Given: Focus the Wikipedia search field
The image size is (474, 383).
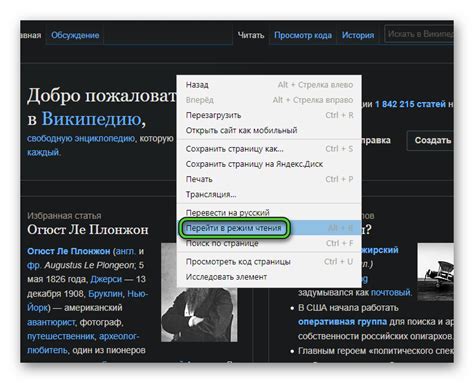Looking at the screenshot, I should point(419,34).
